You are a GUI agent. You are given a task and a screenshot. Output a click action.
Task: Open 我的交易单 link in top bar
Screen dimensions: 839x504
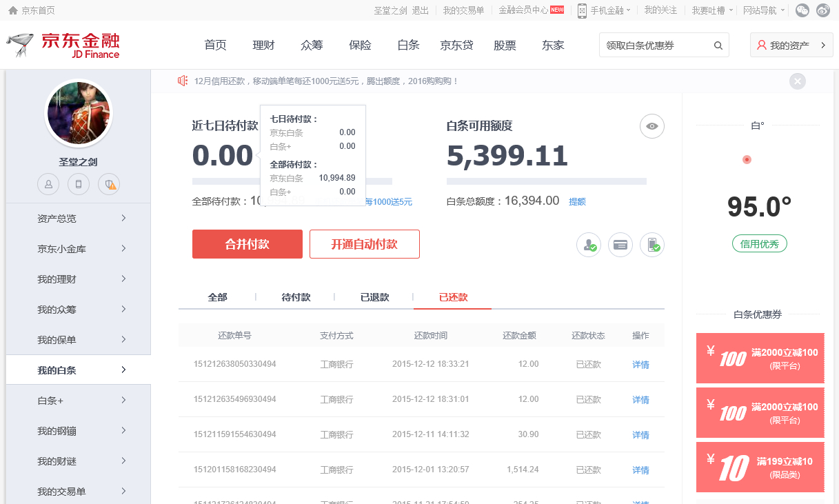pyautogui.click(x=463, y=10)
